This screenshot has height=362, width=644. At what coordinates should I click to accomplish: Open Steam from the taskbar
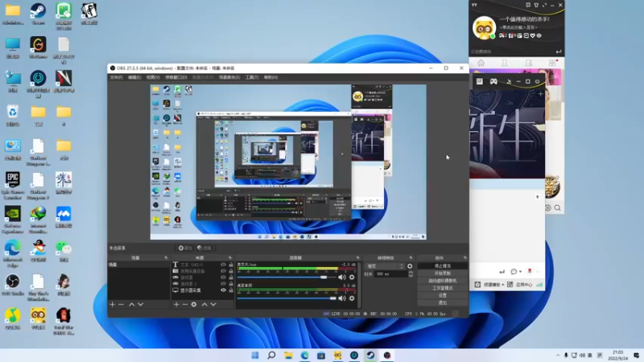[370, 356]
